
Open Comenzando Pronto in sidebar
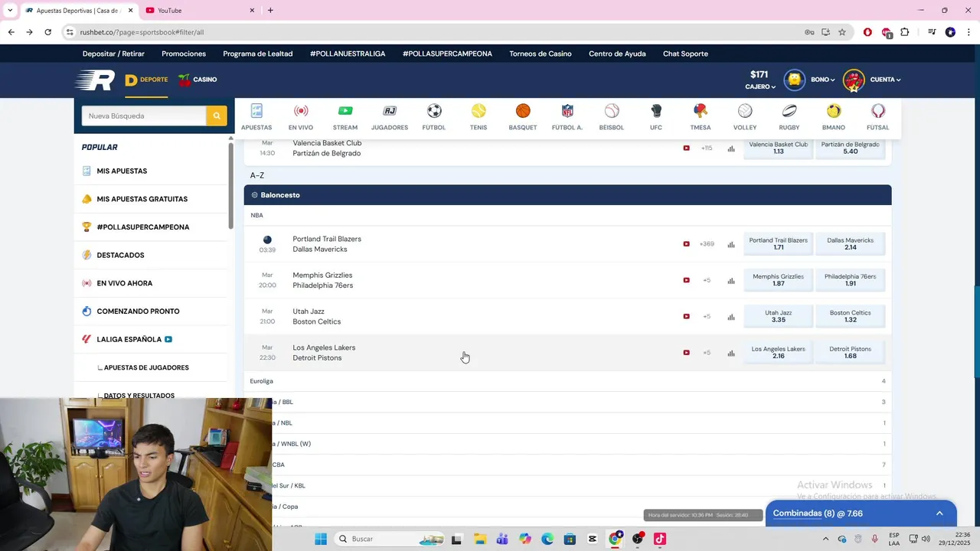click(x=138, y=311)
